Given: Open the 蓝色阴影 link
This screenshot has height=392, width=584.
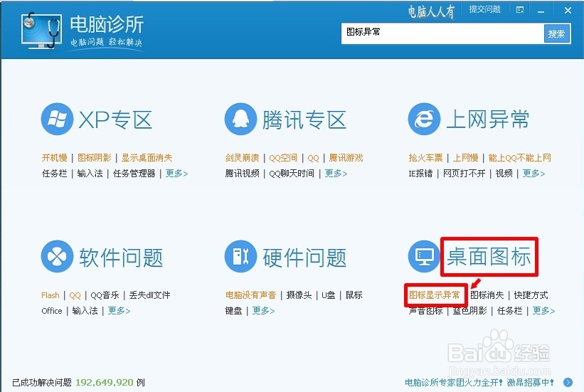Looking at the screenshot, I should click(x=469, y=311).
